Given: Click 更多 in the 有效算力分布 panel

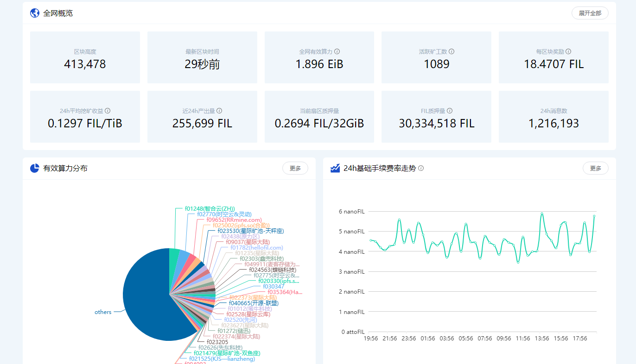Looking at the screenshot, I should [x=295, y=168].
